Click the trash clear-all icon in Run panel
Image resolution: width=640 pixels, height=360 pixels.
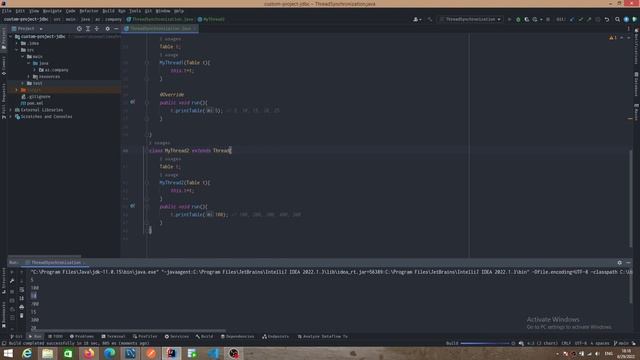tap(22, 316)
